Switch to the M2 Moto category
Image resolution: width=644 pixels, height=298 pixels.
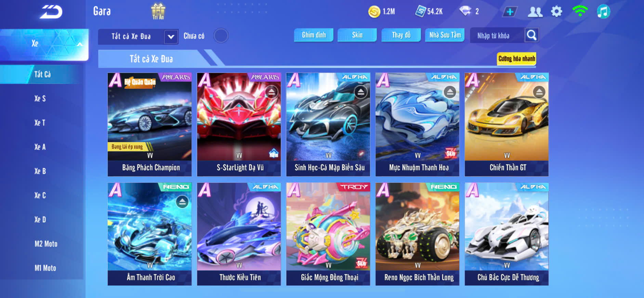(x=46, y=244)
